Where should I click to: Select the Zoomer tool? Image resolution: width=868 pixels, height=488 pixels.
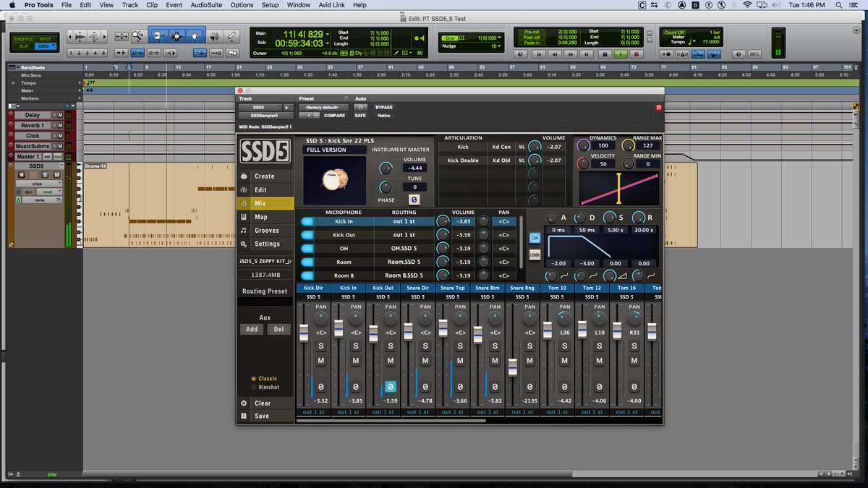pyautogui.click(x=137, y=36)
